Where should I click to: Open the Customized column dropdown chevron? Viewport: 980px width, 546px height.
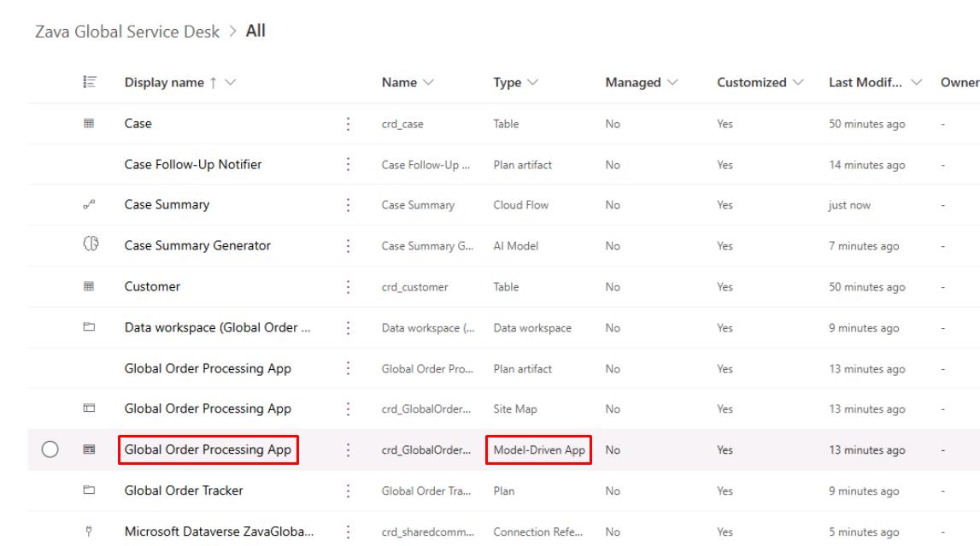click(798, 83)
